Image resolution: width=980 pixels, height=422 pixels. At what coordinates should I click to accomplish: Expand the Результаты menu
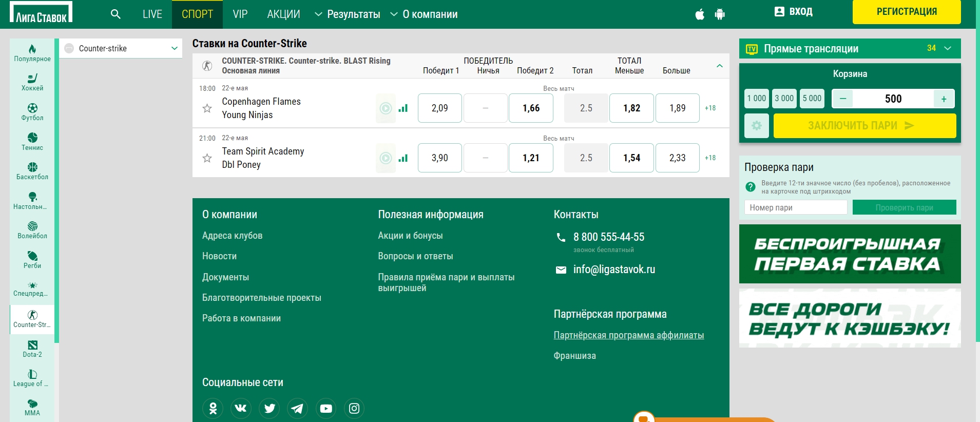(x=348, y=14)
